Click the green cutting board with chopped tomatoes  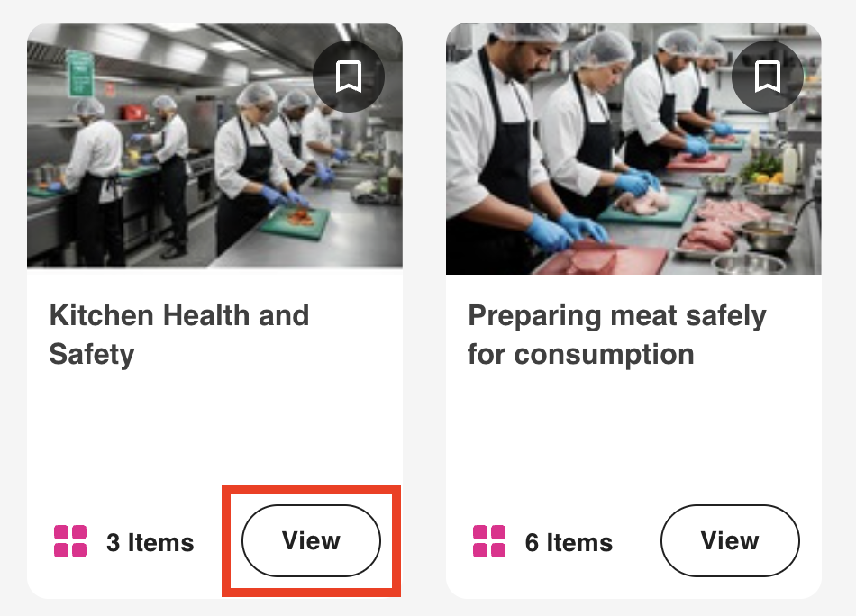coord(296,221)
